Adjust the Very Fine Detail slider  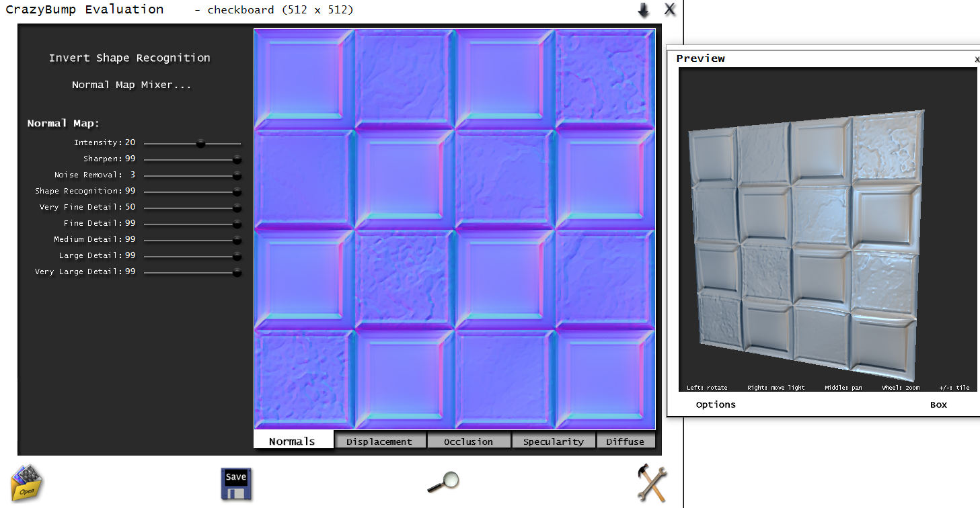[192, 208]
